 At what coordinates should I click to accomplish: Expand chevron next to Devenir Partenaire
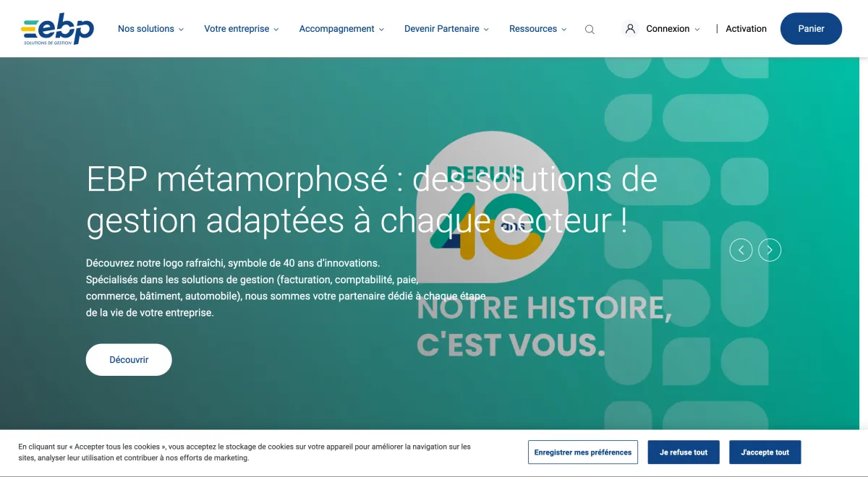tap(486, 30)
